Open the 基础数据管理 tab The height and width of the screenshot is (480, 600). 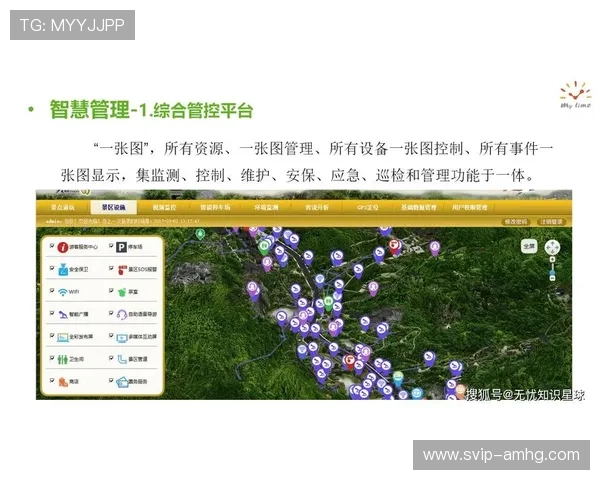tap(419, 207)
